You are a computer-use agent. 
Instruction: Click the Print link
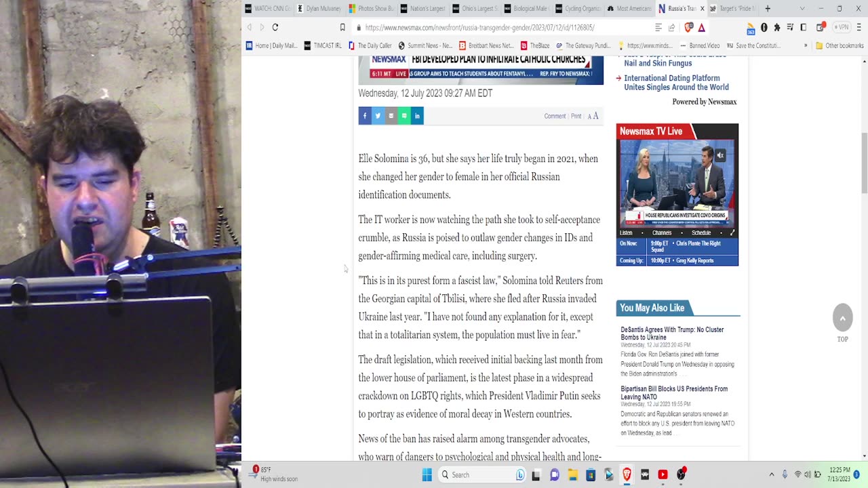pyautogui.click(x=576, y=116)
